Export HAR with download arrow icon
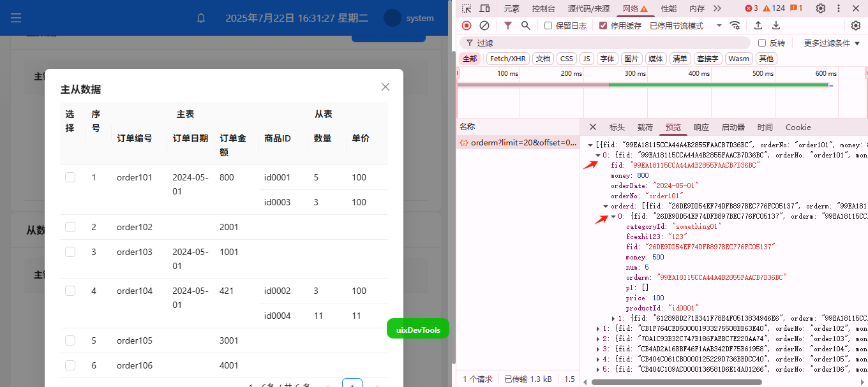 click(776, 26)
